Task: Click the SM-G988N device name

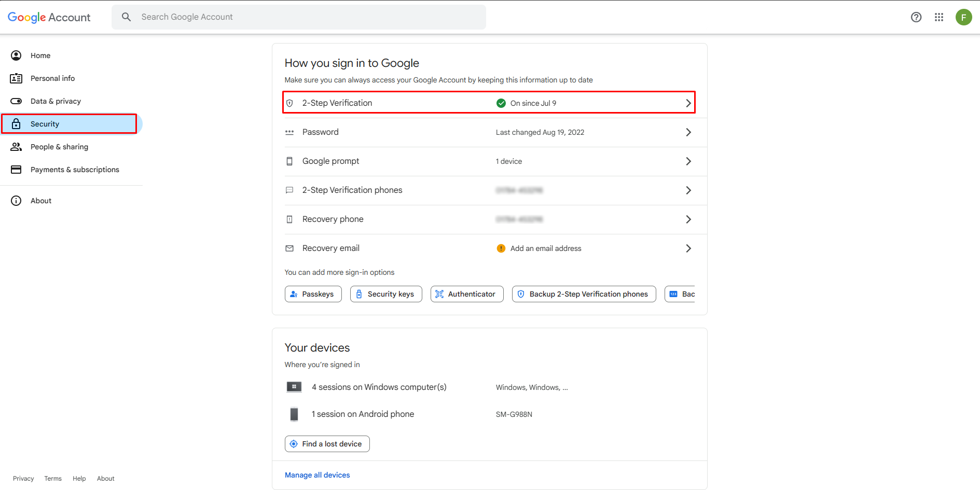Action: (514, 414)
